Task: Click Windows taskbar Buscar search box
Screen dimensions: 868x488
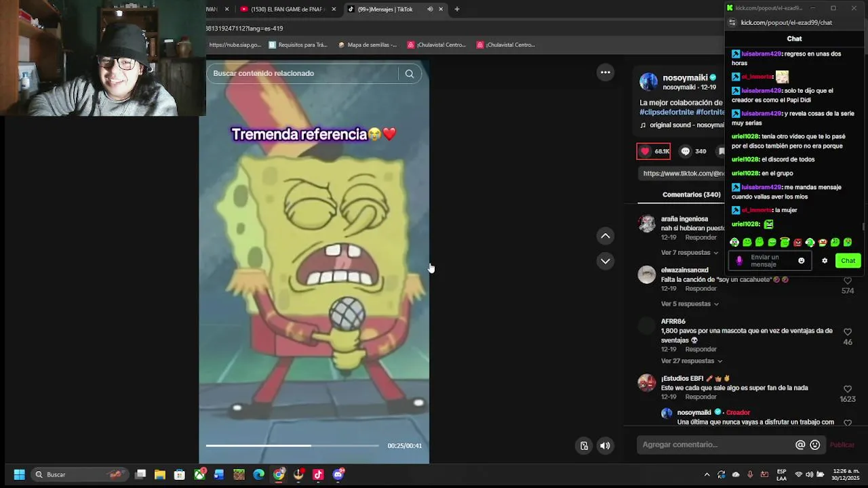Action: [81, 474]
